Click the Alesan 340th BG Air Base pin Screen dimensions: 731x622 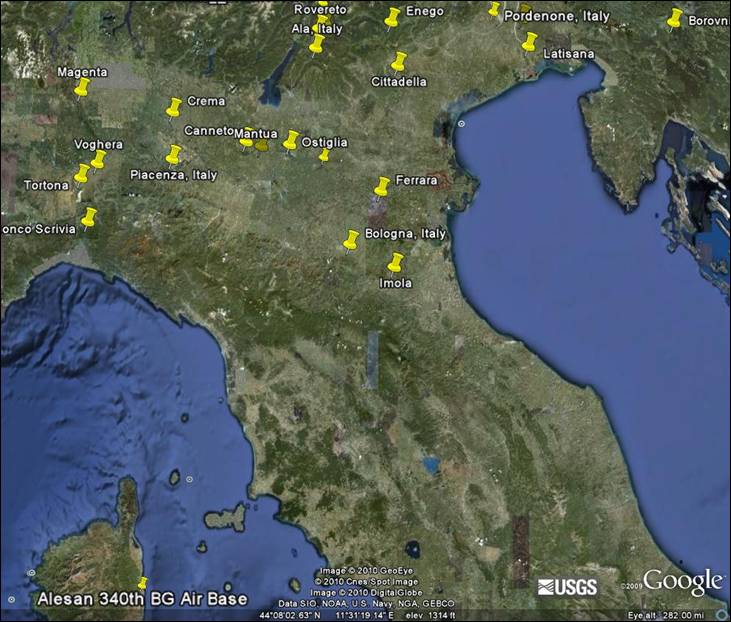click(x=143, y=583)
